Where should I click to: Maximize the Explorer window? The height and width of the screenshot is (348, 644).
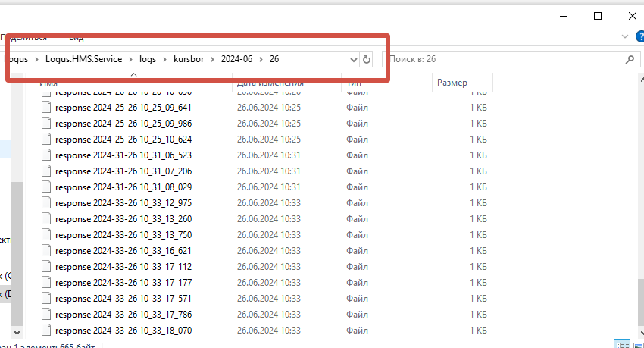(x=598, y=16)
